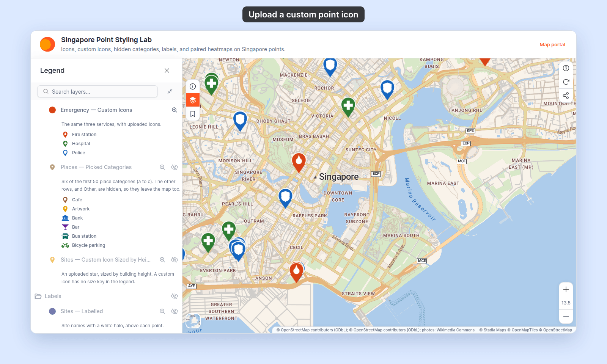
Task: Click the app logo orange circle
Action: click(47, 44)
